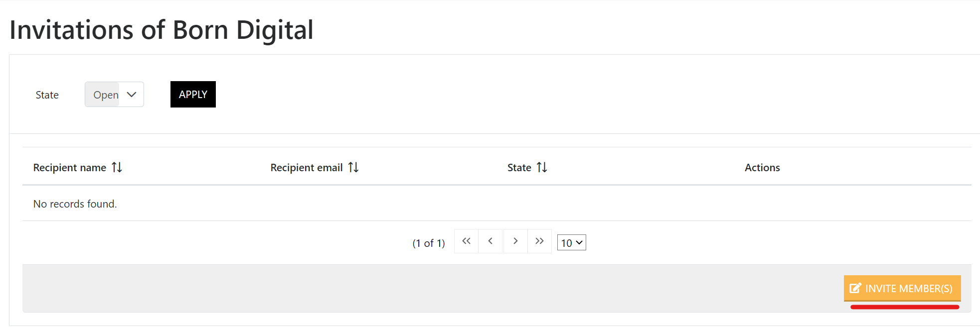Click the Invitations of Born Digital heading

point(162,30)
